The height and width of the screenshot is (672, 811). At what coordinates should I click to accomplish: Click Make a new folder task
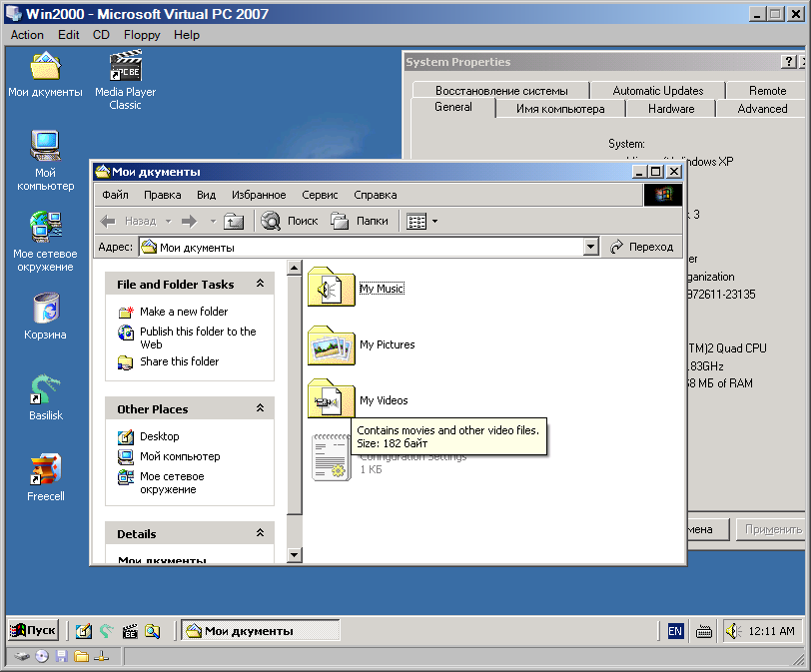tap(174, 312)
